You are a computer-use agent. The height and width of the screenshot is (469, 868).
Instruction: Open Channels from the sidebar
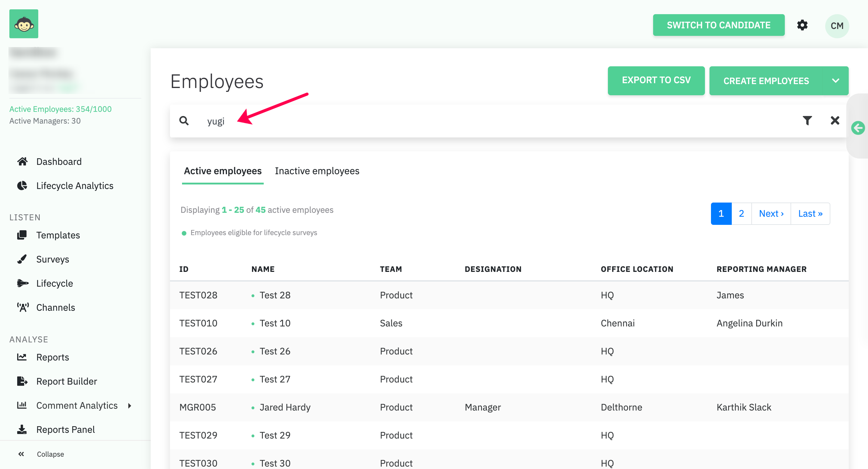coord(55,307)
